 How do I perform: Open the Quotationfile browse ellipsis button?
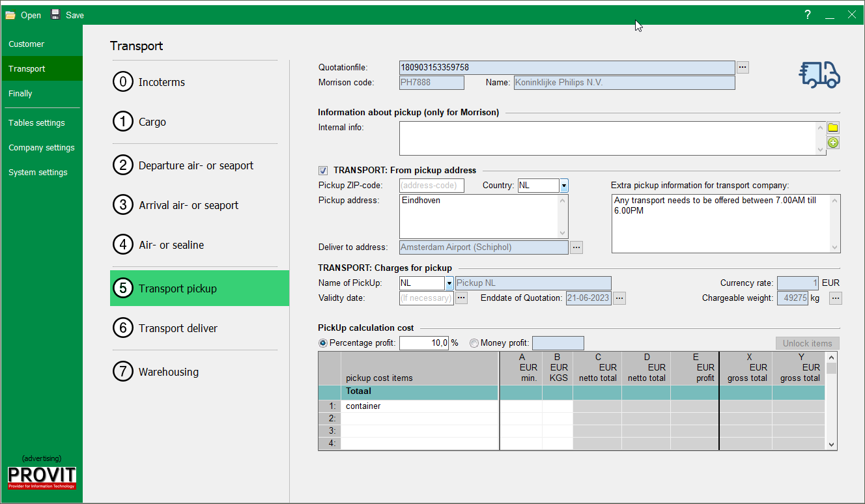(x=743, y=67)
